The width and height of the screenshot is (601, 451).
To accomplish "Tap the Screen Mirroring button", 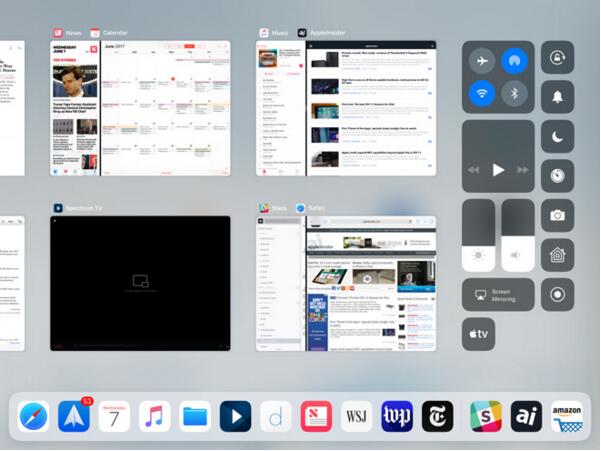I will tap(498, 295).
